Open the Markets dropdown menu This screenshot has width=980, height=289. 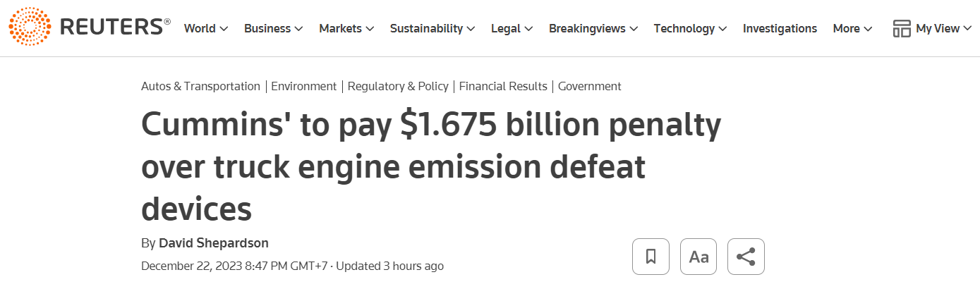[x=346, y=28]
